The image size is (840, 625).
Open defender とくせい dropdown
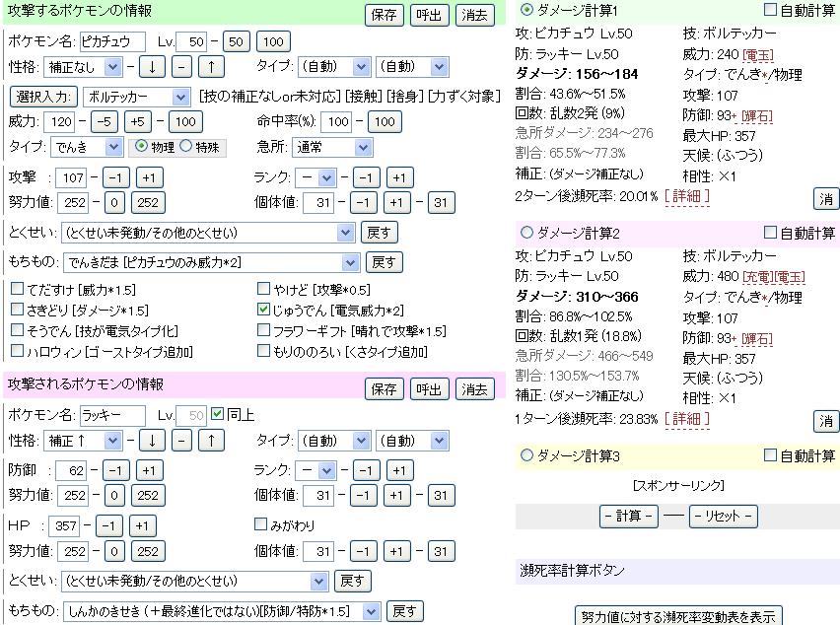point(194,581)
